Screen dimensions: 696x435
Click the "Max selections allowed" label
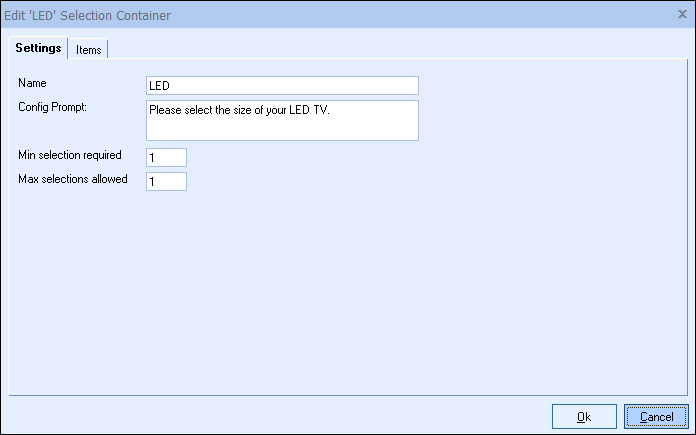(x=73, y=179)
